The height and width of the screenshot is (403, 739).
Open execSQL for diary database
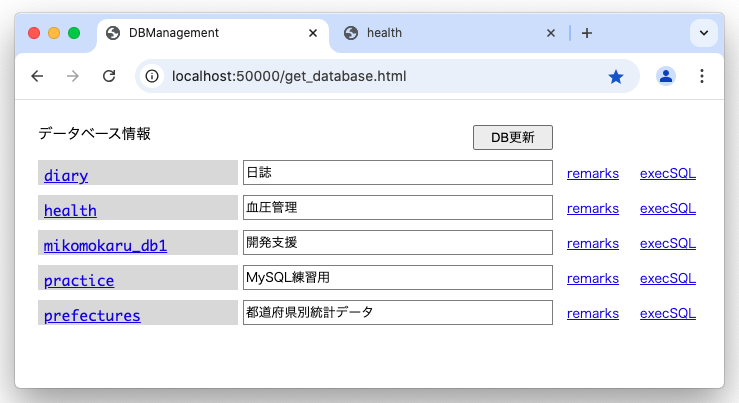point(667,173)
